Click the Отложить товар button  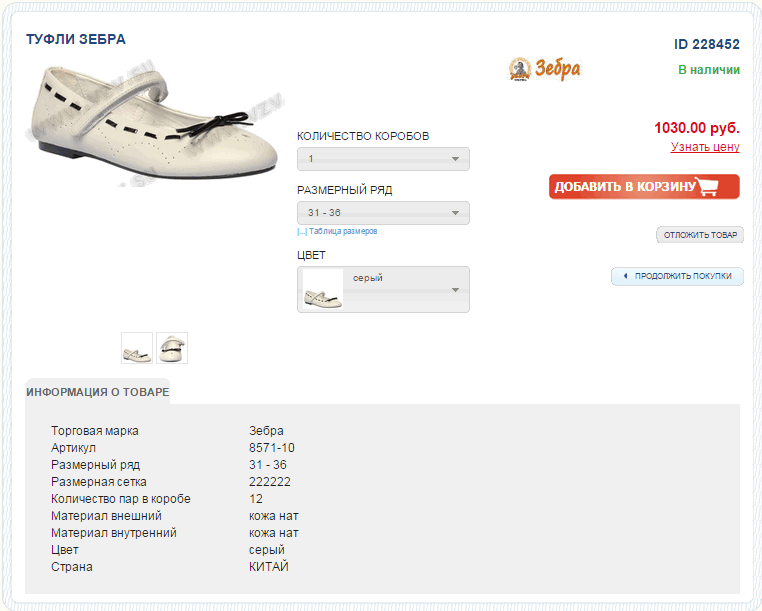[700, 235]
